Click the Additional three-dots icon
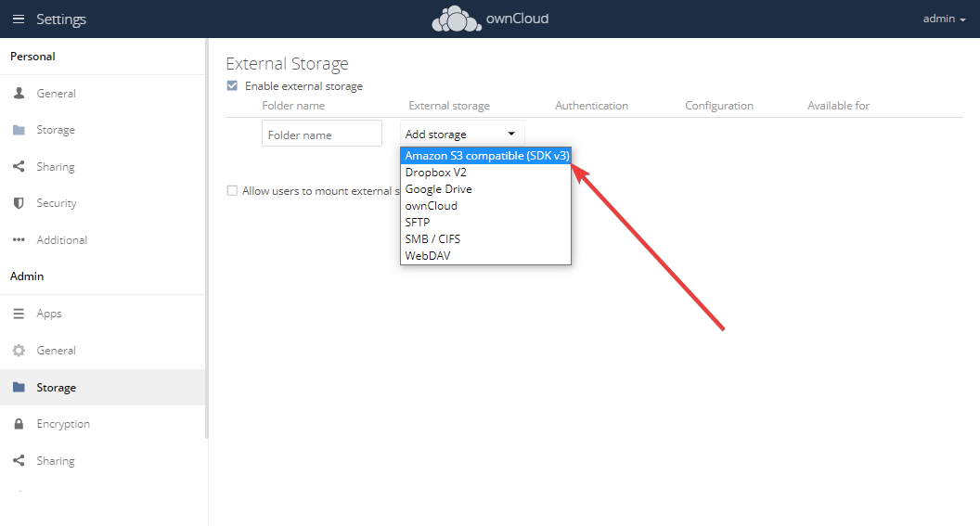Image resolution: width=980 pixels, height=526 pixels. (x=19, y=240)
